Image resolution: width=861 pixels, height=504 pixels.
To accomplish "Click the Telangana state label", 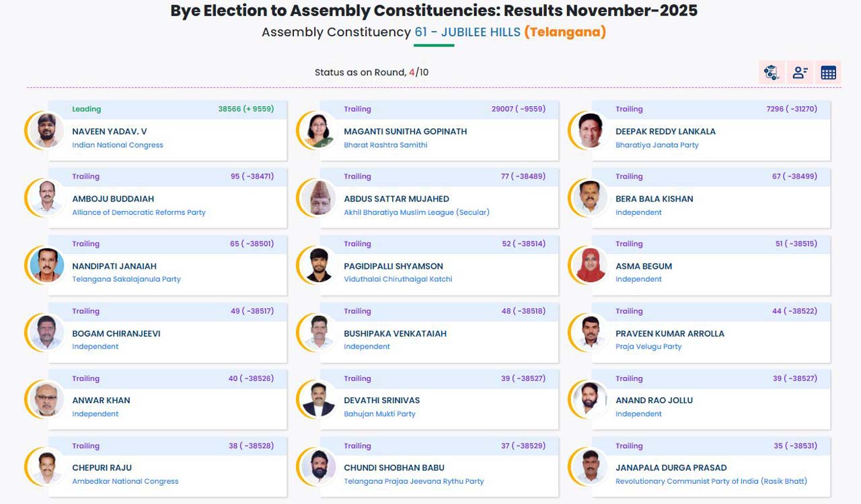I will [x=566, y=32].
